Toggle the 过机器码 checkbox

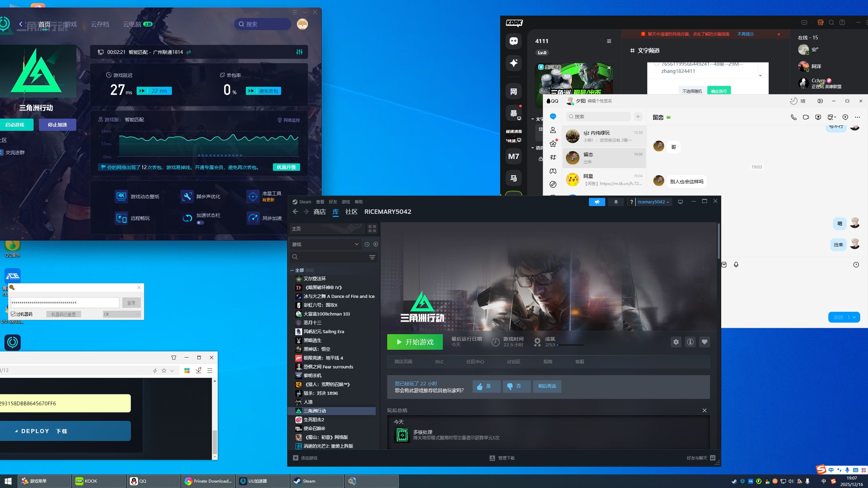point(13,314)
